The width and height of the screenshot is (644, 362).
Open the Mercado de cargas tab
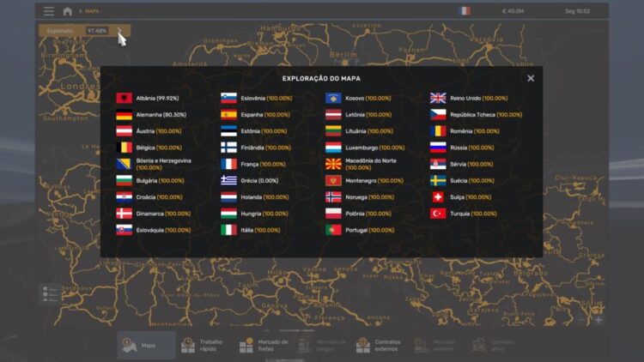[322, 345]
